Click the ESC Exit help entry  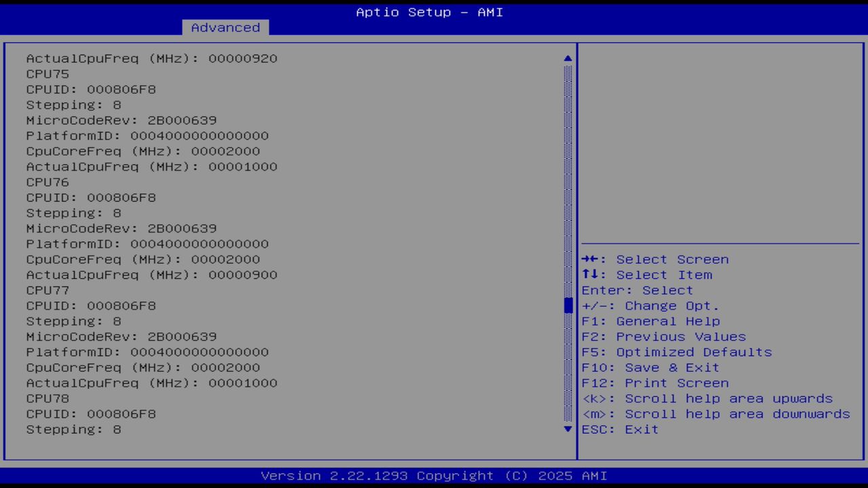pos(619,429)
